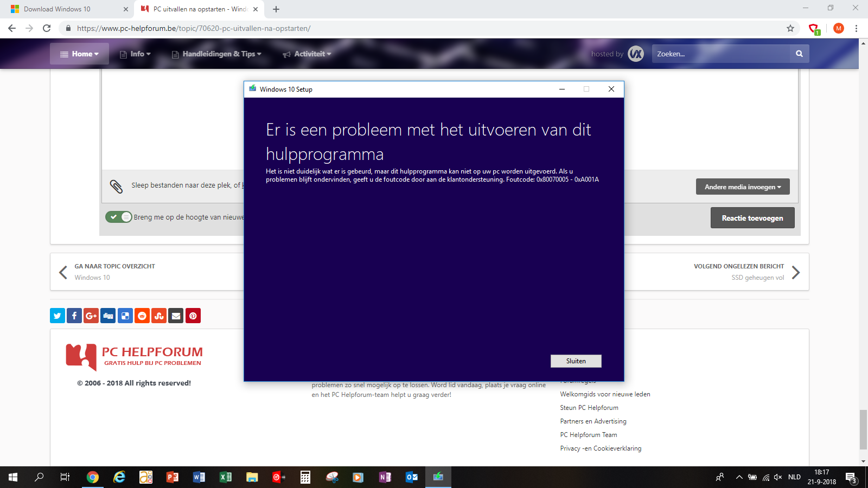Open Windows search on the taskbar
This screenshot has height=488, width=868.
[39, 477]
